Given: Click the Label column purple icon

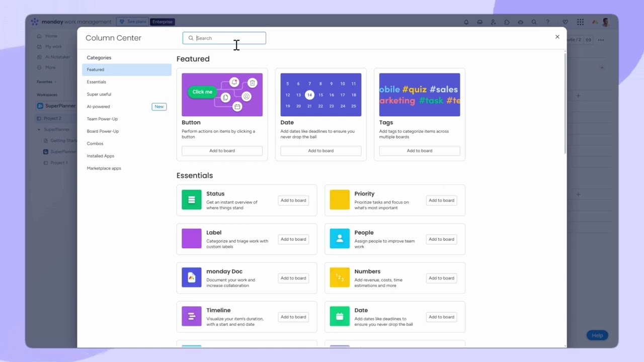Looking at the screenshot, I should [191, 238].
